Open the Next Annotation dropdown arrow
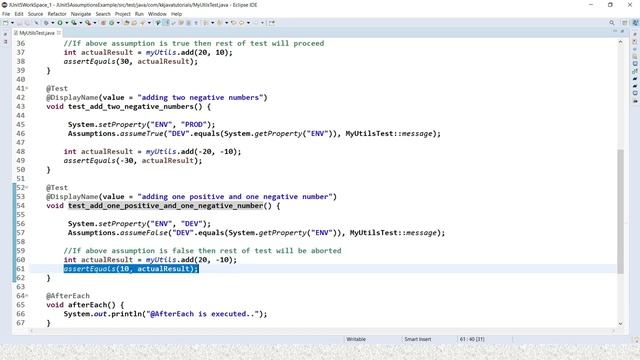Screen dimensions: 640x360 coord(213,23)
